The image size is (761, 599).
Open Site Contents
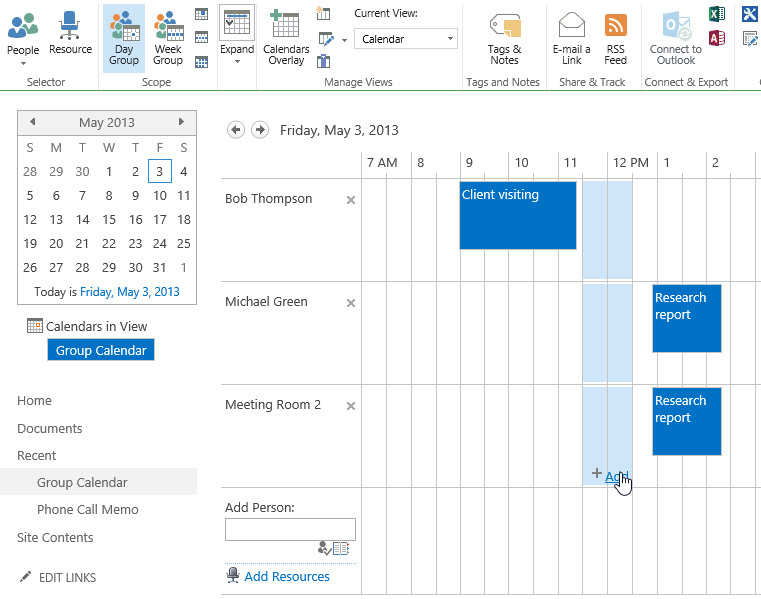coord(55,537)
